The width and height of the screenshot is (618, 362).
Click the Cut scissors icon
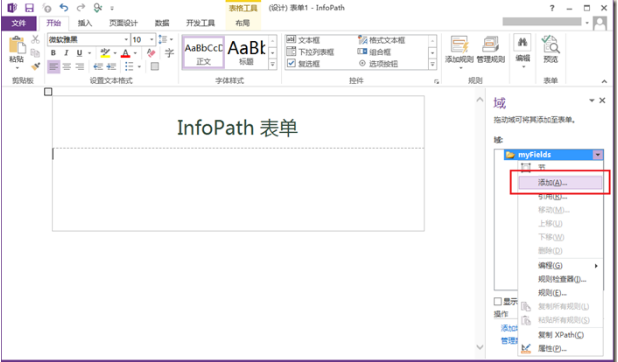pyautogui.click(x=35, y=39)
